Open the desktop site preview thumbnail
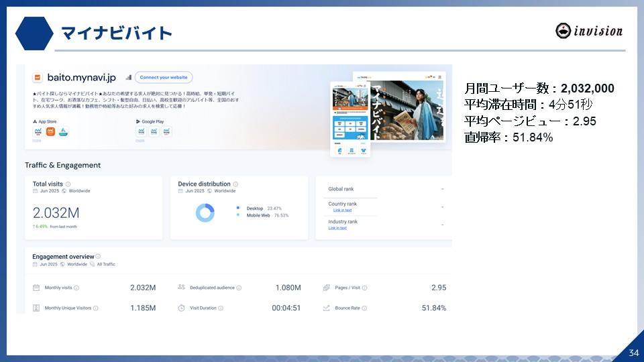644x362 pixels. click(x=408, y=107)
